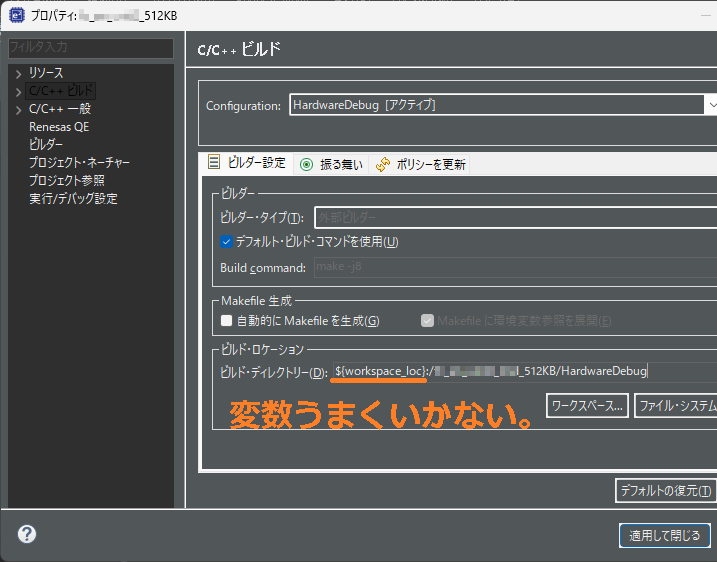Image resolution: width=717 pixels, height=562 pixels.
Task: Click the ビルド・ディレクトリー input field
Action: click(520, 371)
